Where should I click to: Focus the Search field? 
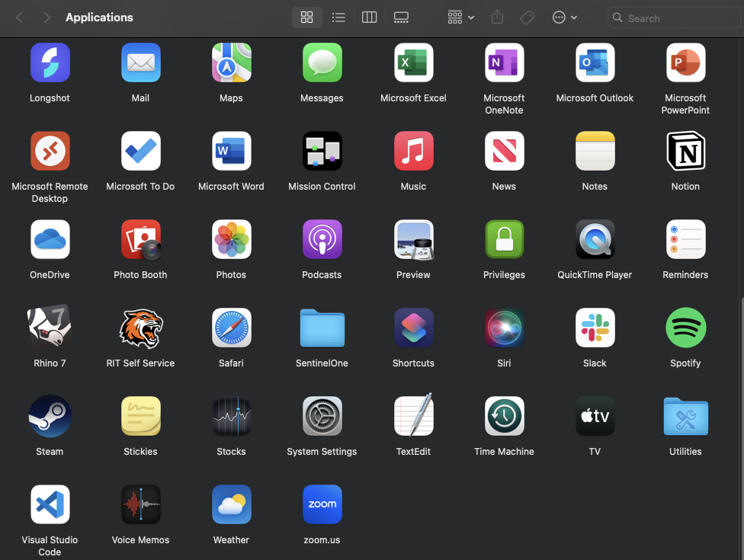(673, 18)
